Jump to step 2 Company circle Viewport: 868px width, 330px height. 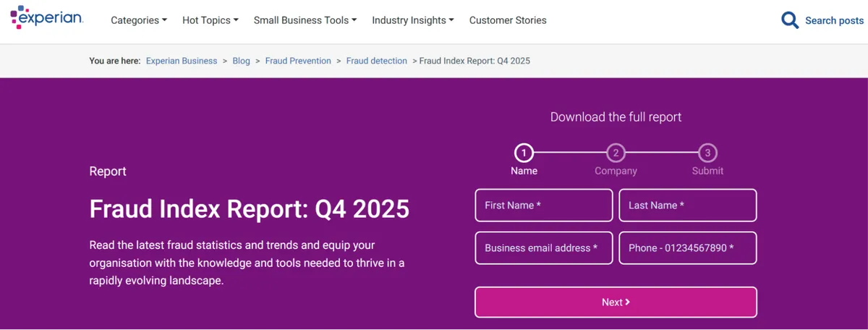(x=616, y=153)
